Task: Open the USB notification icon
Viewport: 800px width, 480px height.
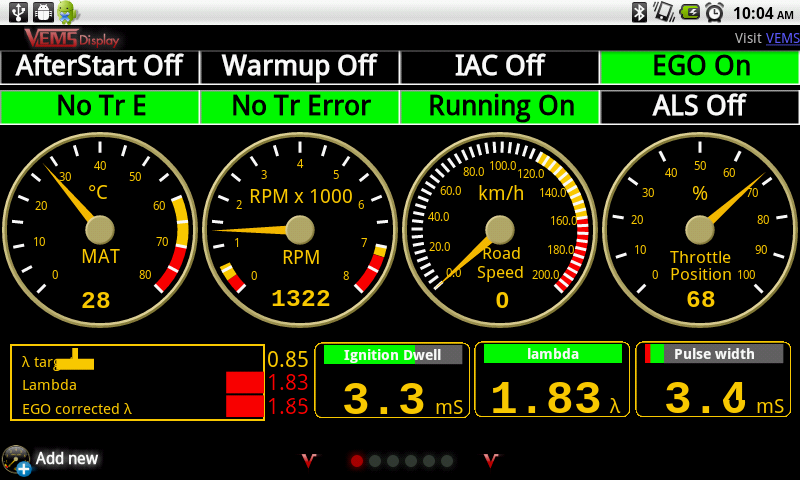Action: tap(17, 12)
